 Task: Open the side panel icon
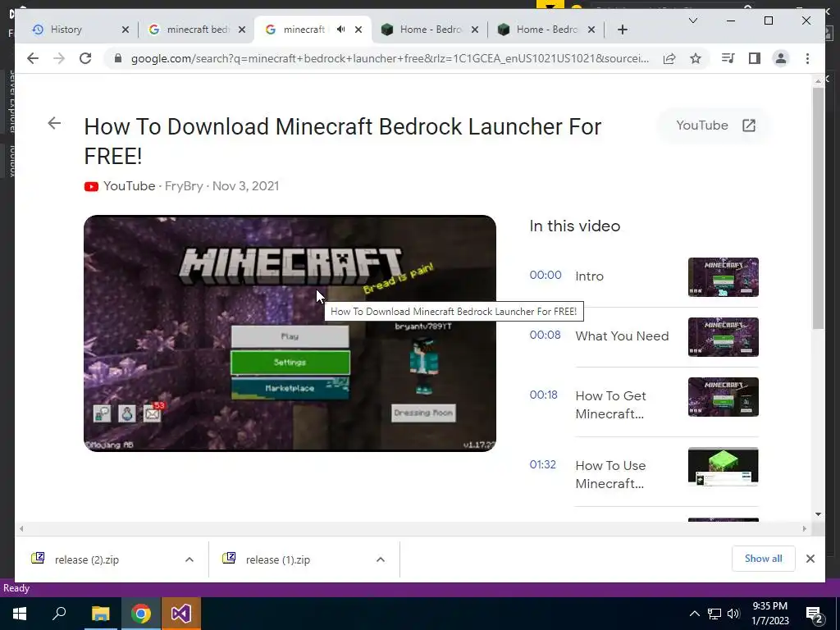pyautogui.click(x=755, y=58)
